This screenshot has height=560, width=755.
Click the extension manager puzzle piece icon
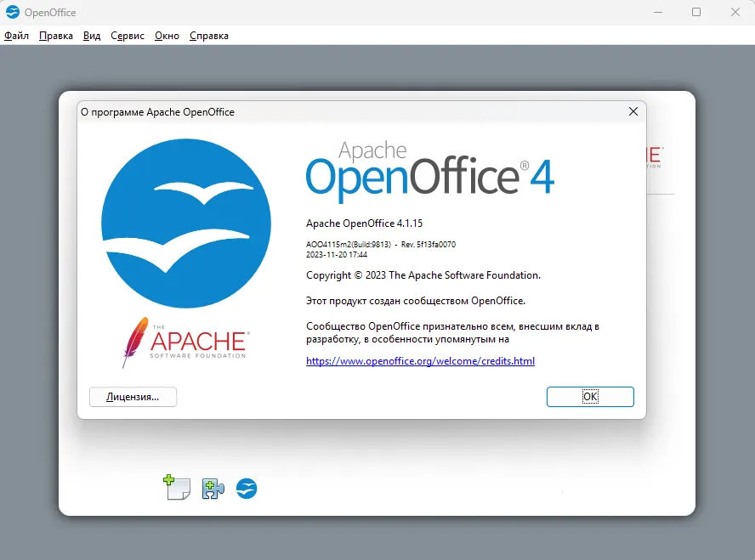[211, 489]
